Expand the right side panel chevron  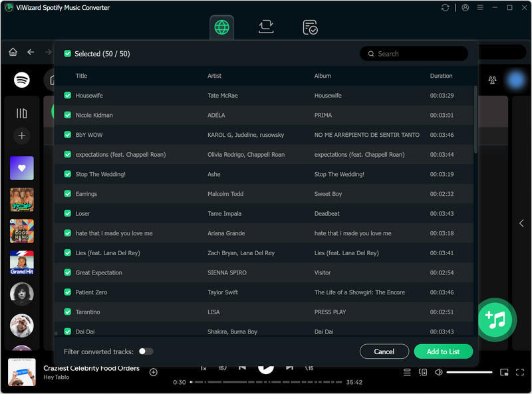tap(521, 223)
